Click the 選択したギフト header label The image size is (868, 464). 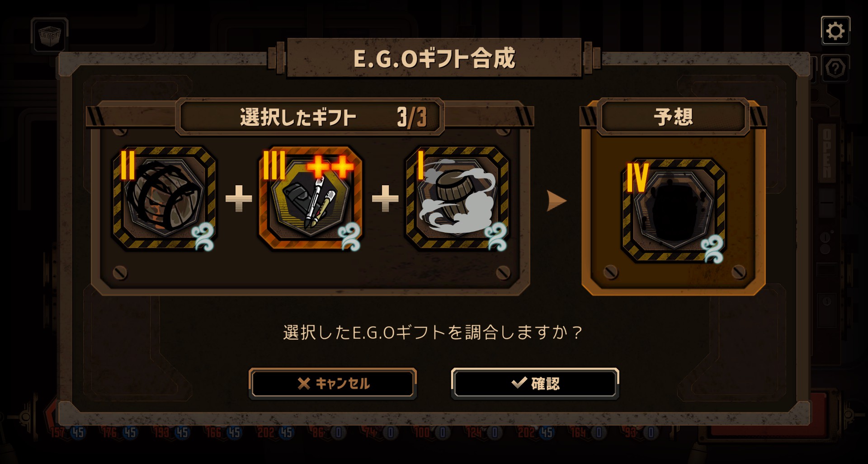click(298, 117)
